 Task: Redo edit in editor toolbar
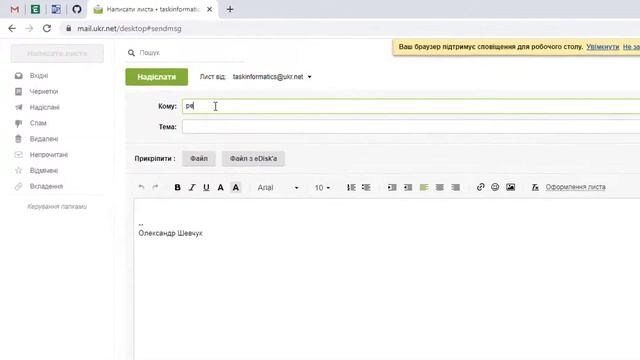(155, 187)
